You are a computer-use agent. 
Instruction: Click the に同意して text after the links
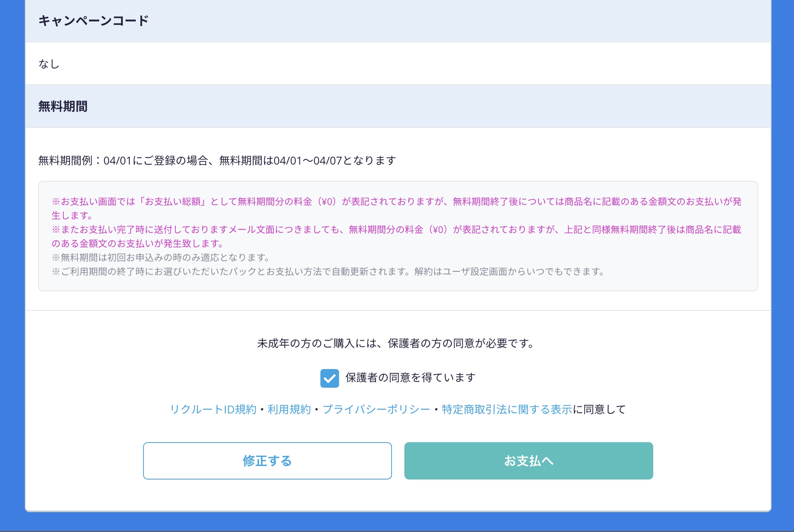599,409
